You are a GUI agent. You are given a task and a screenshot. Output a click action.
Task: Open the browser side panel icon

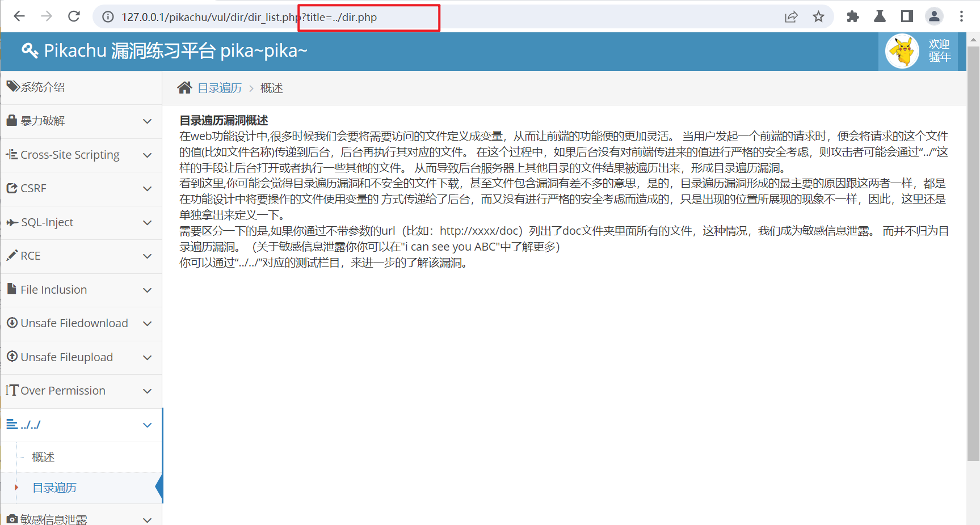[907, 16]
